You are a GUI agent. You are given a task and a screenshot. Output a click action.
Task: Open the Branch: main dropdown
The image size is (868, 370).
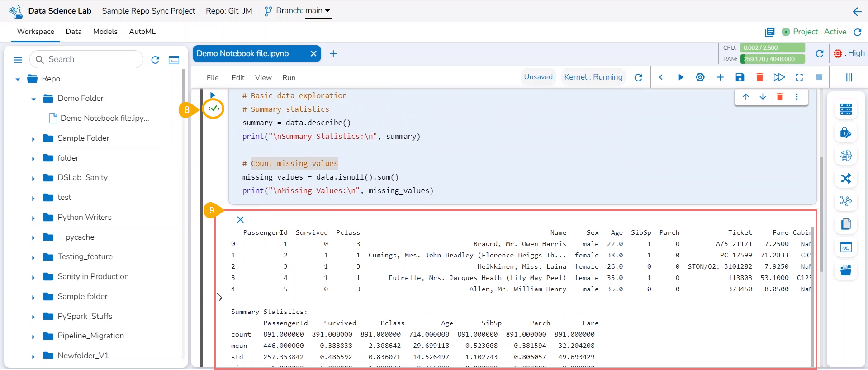click(318, 11)
